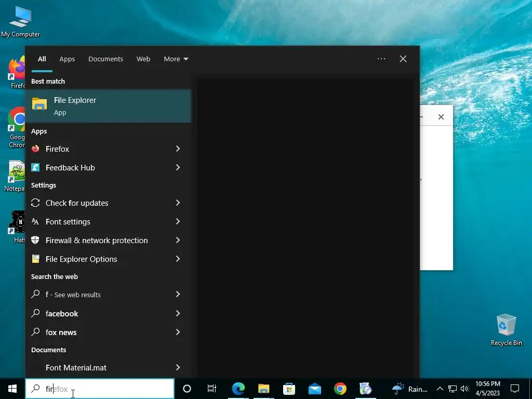Open the More filter dropdown
Screen dimensions: 532x399
point(176,59)
